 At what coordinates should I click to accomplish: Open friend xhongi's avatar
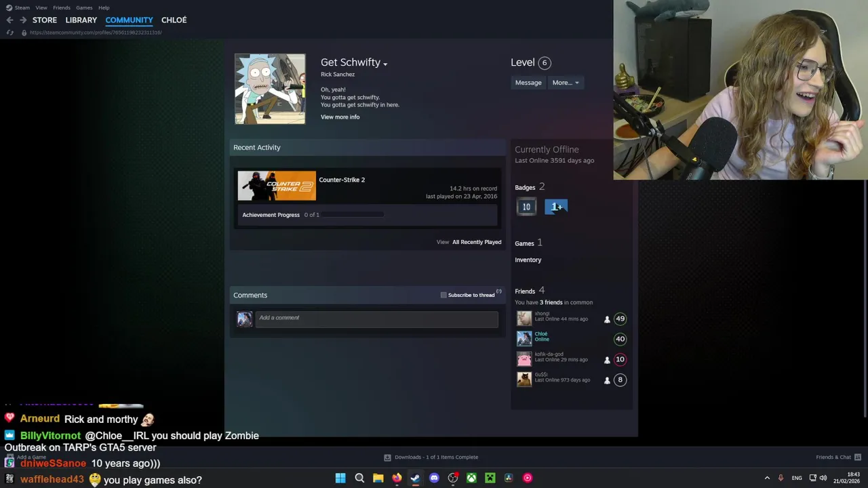coord(524,319)
